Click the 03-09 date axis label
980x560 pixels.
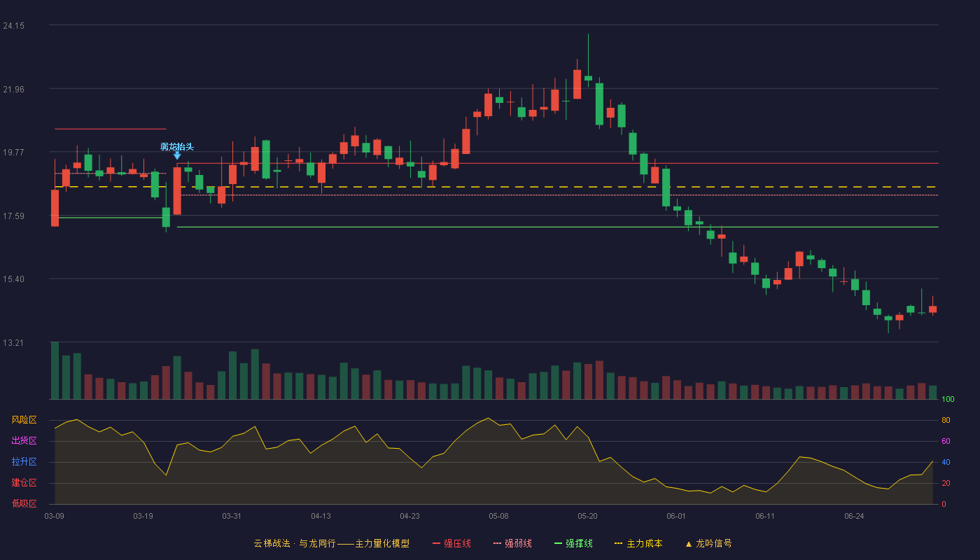click(55, 516)
